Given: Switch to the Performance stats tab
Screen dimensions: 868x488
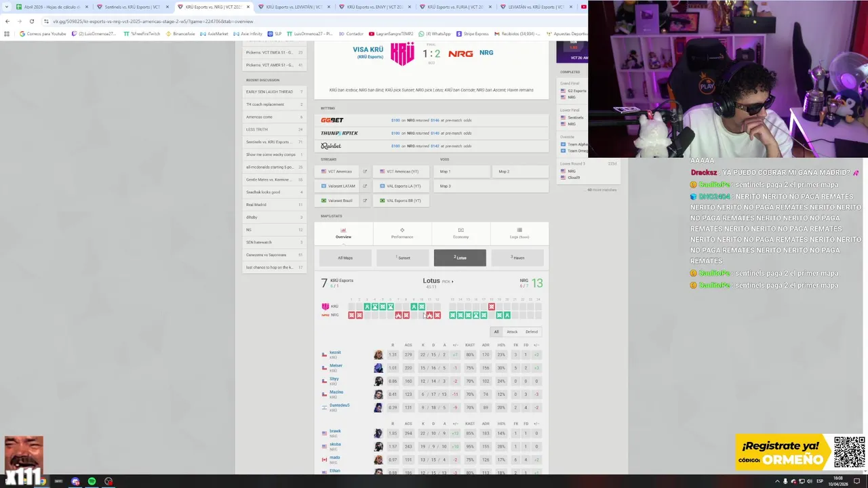Looking at the screenshot, I should (x=402, y=233).
